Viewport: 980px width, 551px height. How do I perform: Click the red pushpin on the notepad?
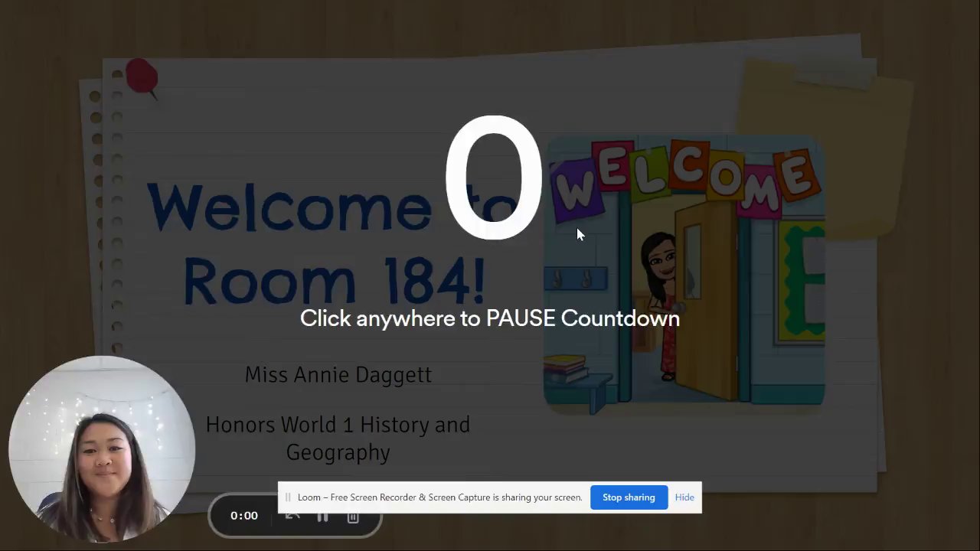[x=142, y=79]
